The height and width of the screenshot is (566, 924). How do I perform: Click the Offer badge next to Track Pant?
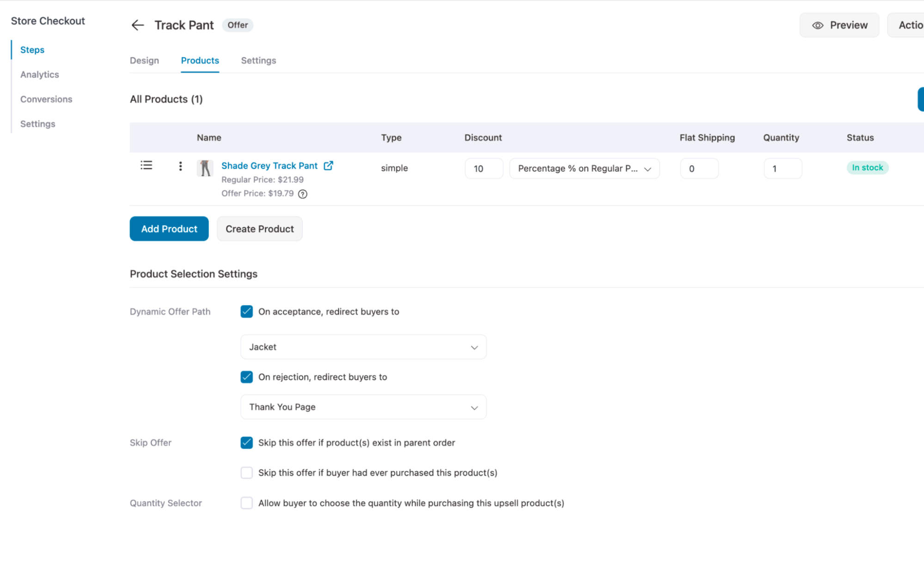pyautogui.click(x=238, y=25)
